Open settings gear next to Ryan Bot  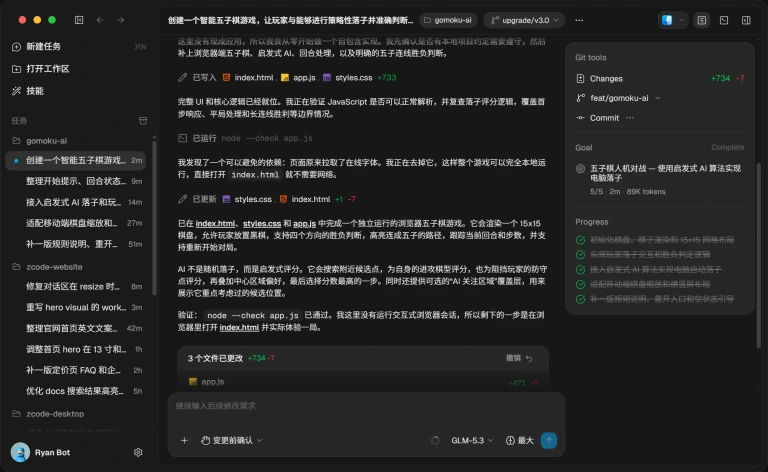tap(138, 452)
